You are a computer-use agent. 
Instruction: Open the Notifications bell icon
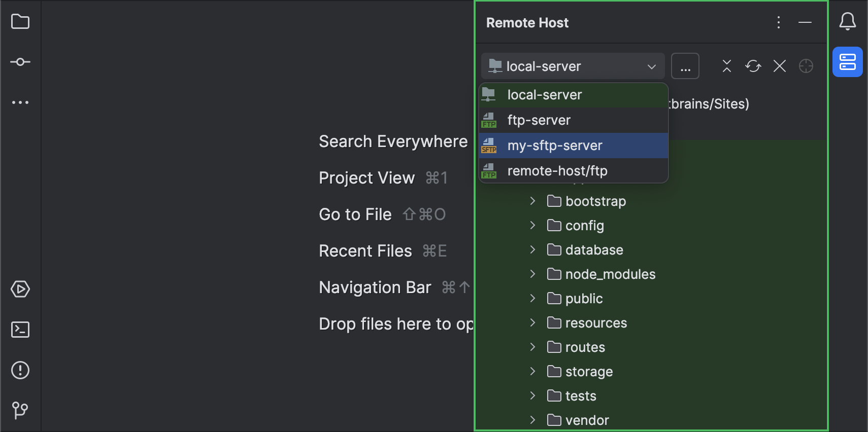(x=847, y=22)
